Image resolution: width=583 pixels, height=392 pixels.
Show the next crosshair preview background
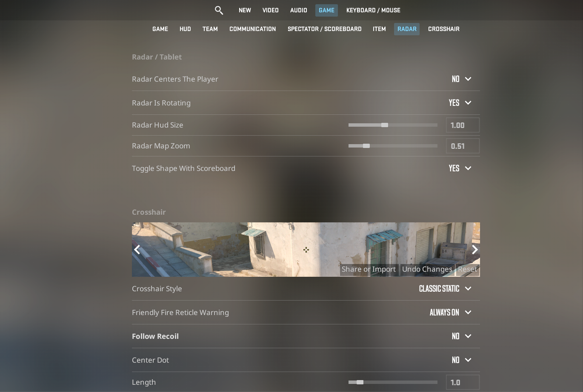click(474, 250)
